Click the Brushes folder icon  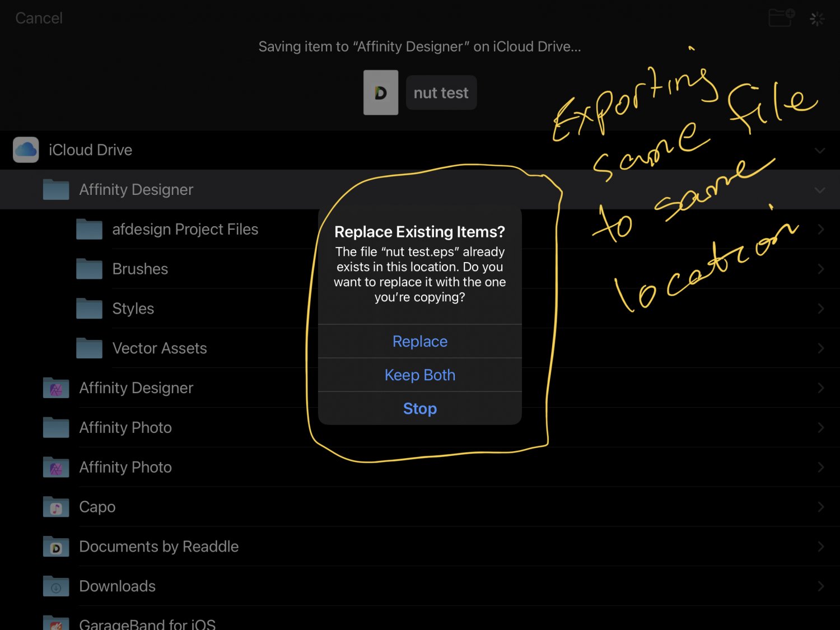(88, 268)
